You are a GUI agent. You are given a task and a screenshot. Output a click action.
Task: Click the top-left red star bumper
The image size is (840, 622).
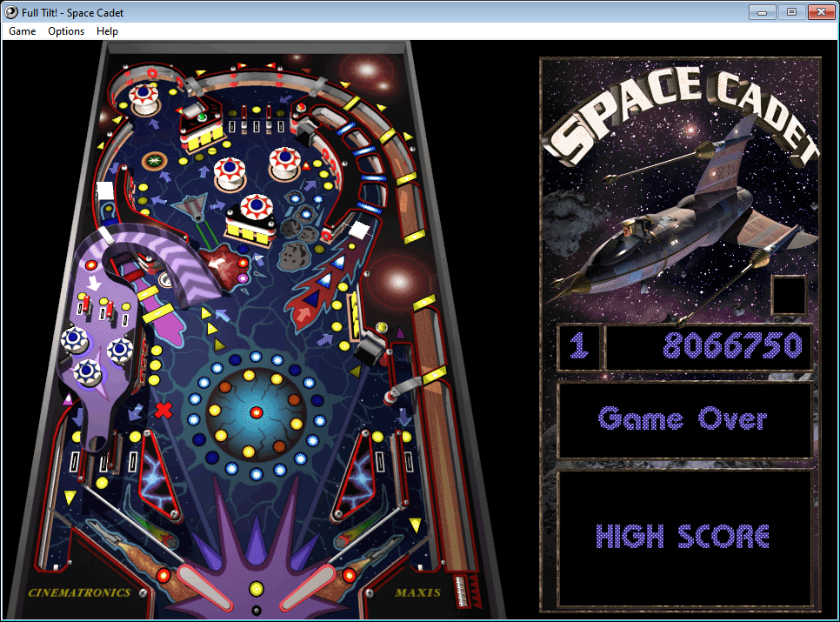(x=143, y=98)
